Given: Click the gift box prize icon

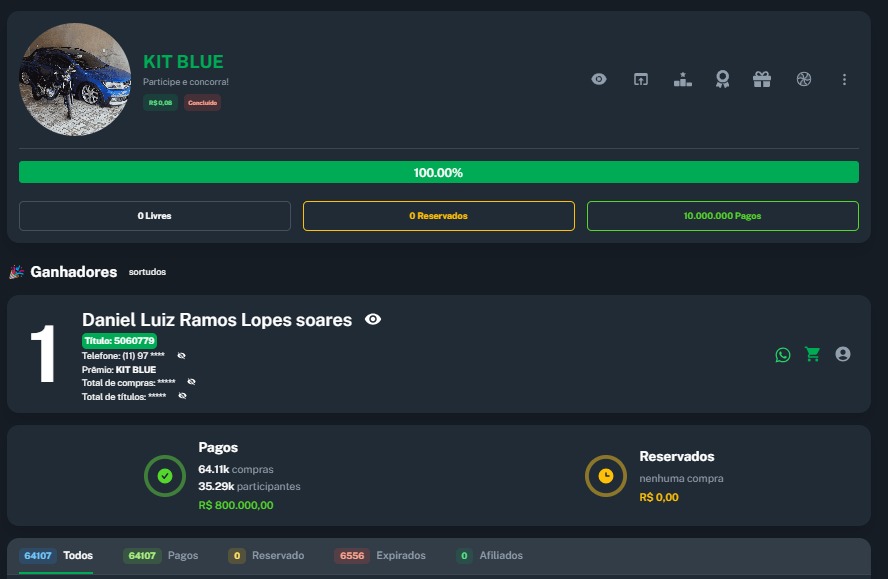Looking at the screenshot, I should [x=762, y=79].
